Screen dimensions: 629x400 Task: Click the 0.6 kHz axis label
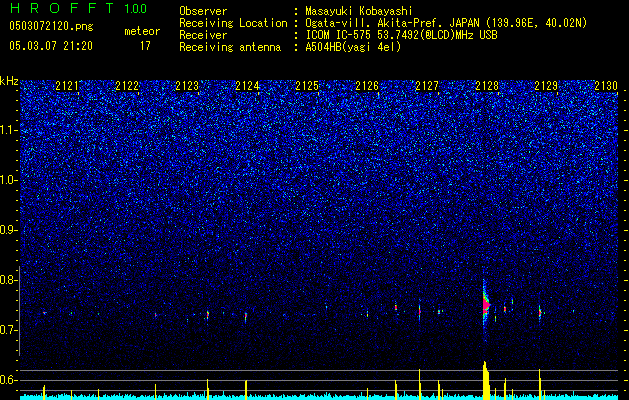tap(9, 380)
